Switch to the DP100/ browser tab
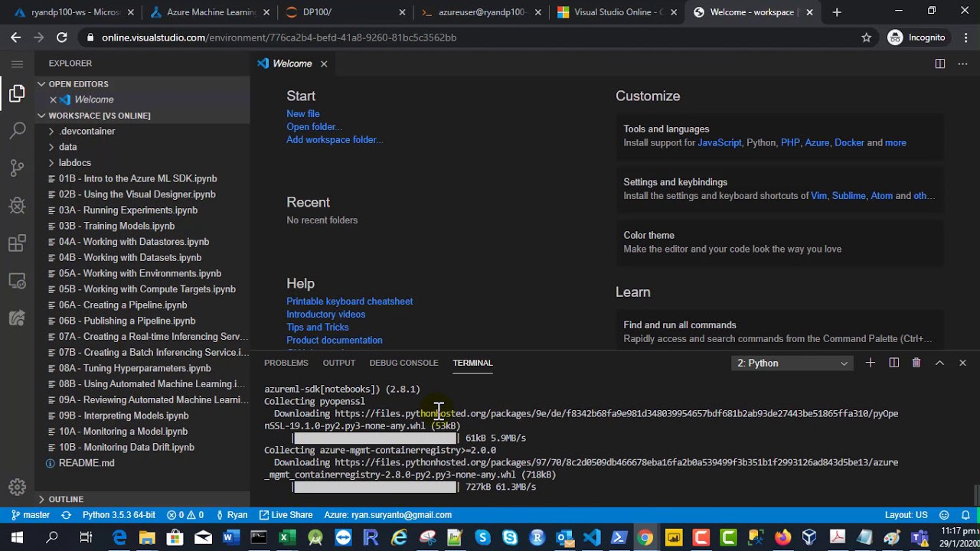This screenshot has width=980, height=551. 345,12
